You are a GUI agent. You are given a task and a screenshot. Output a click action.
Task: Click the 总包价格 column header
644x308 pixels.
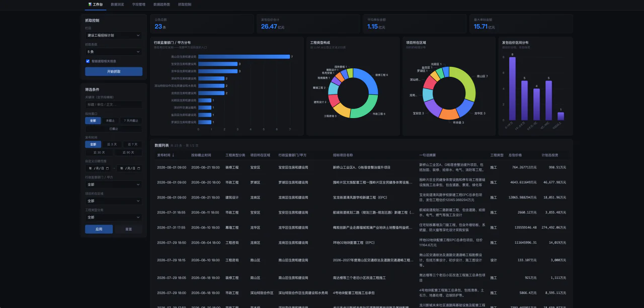coord(515,155)
